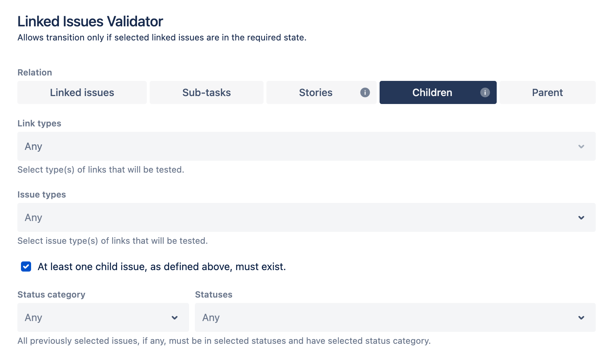
Task: Expand the Link types field chevron
Action: point(581,146)
